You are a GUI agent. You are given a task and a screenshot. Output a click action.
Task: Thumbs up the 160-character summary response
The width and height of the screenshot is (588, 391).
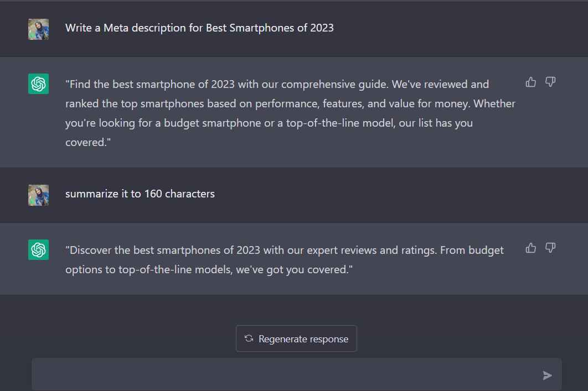tap(531, 248)
